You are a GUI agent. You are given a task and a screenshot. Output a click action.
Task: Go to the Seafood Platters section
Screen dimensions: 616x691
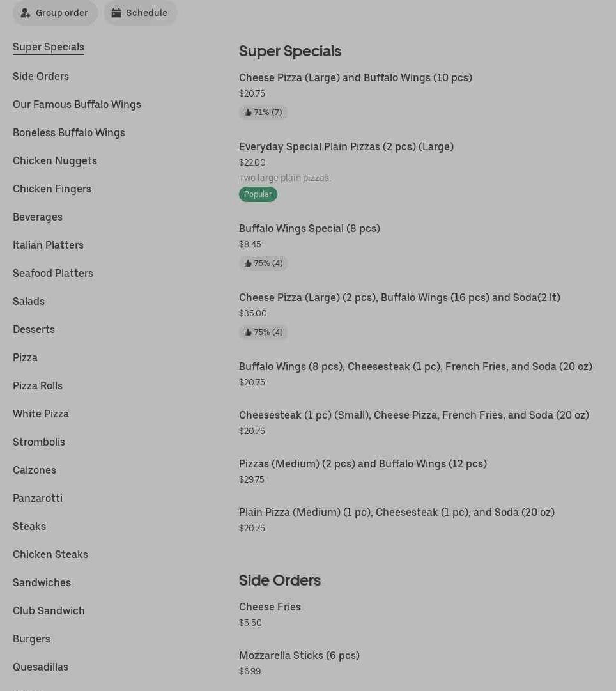point(53,273)
